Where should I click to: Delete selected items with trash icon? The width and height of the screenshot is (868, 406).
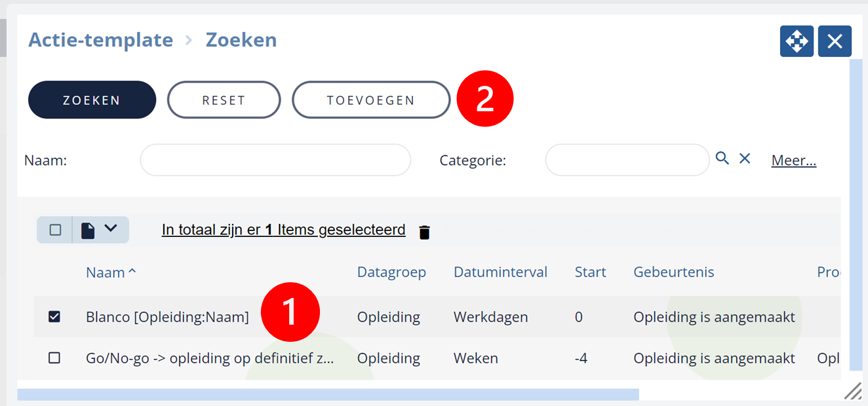click(x=425, y=232)
